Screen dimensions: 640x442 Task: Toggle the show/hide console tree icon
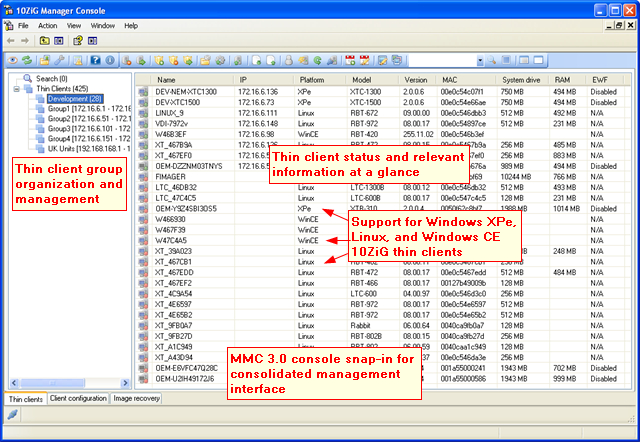(59, 40)
